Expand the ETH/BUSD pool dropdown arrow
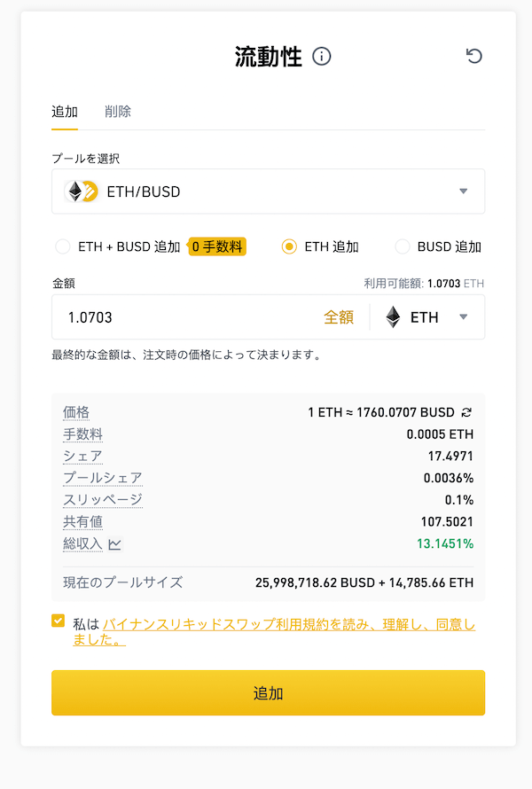 [464, 191]
